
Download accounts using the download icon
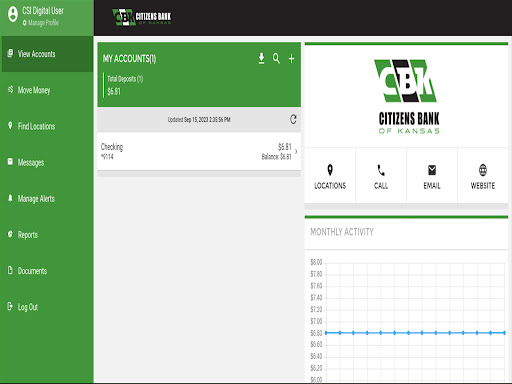click(262, 58)
